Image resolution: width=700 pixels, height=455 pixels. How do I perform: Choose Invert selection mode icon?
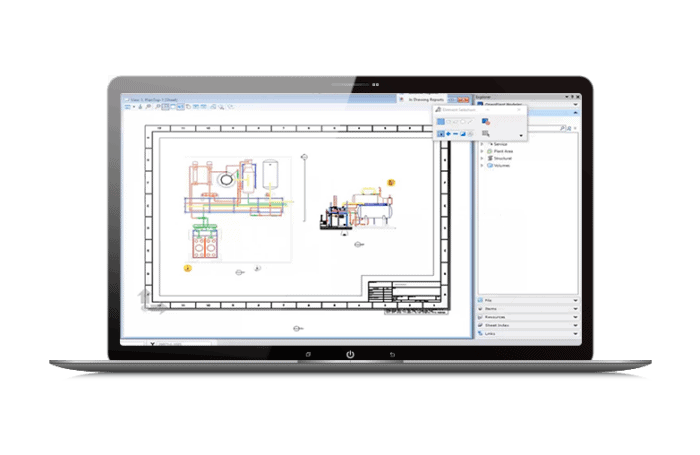click(x=463, y=134)
